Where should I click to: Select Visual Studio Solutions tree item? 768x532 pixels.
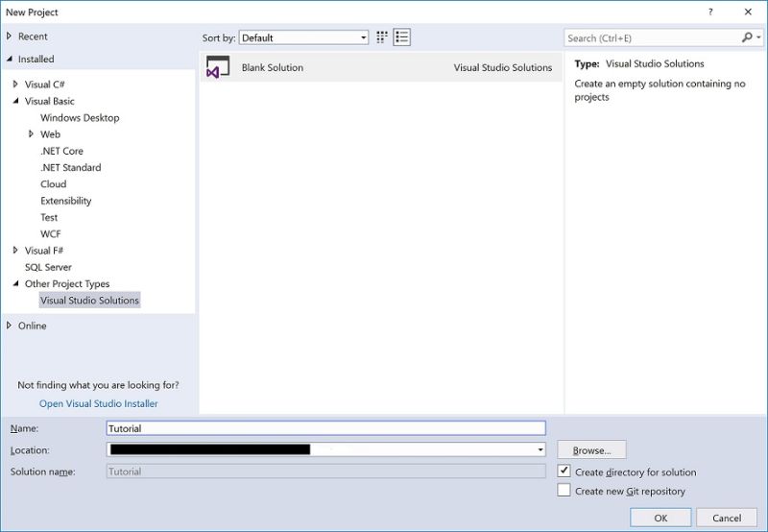point(89,301)
